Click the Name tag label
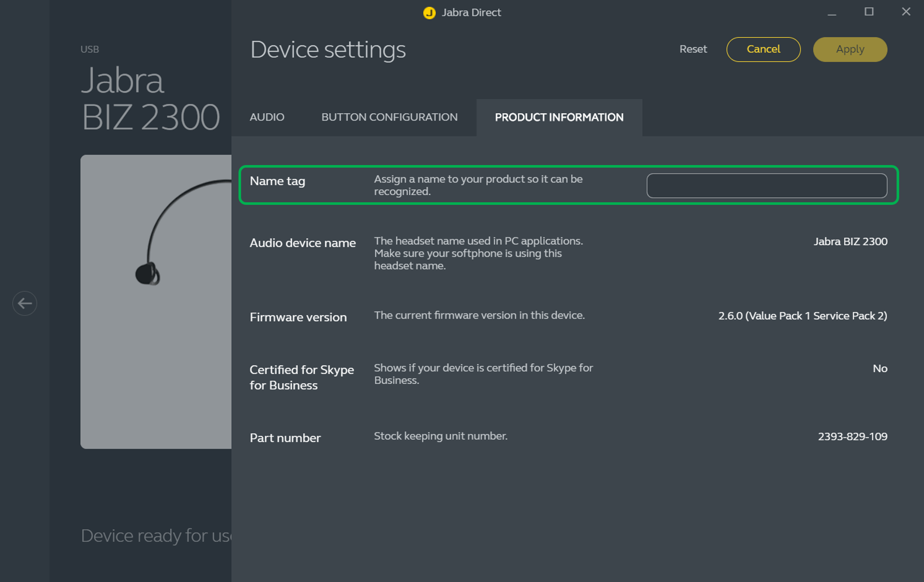This screenshot has width=924, height=582. (x=277, y=182)
